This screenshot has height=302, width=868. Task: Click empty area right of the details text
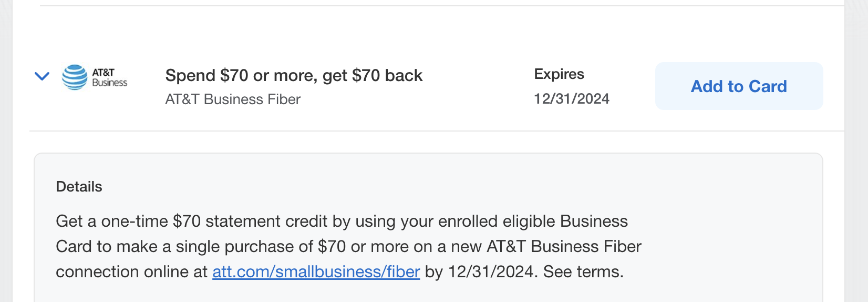[x=736, y=237]
